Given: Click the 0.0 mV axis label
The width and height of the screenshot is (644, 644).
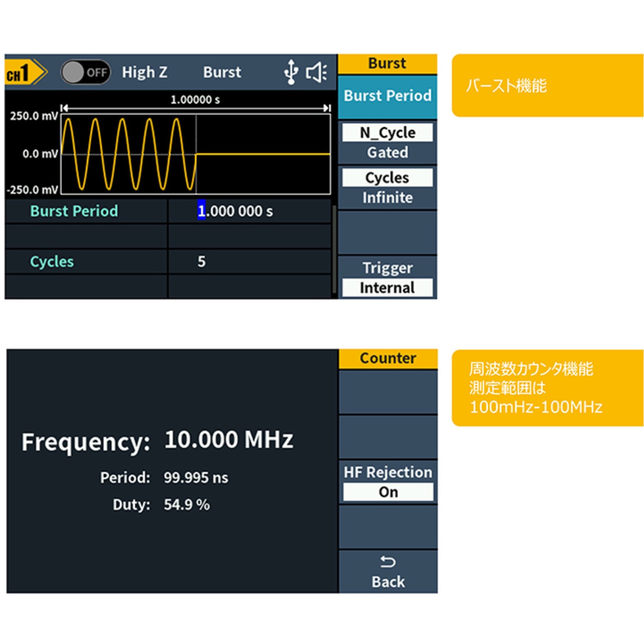Looking at the screenshot, I should coord(40,154).
